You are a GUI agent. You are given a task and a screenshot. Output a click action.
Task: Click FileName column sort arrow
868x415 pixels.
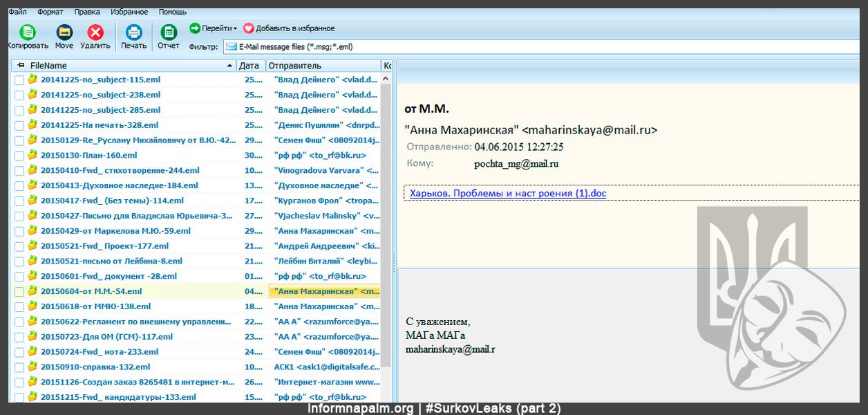229,66
